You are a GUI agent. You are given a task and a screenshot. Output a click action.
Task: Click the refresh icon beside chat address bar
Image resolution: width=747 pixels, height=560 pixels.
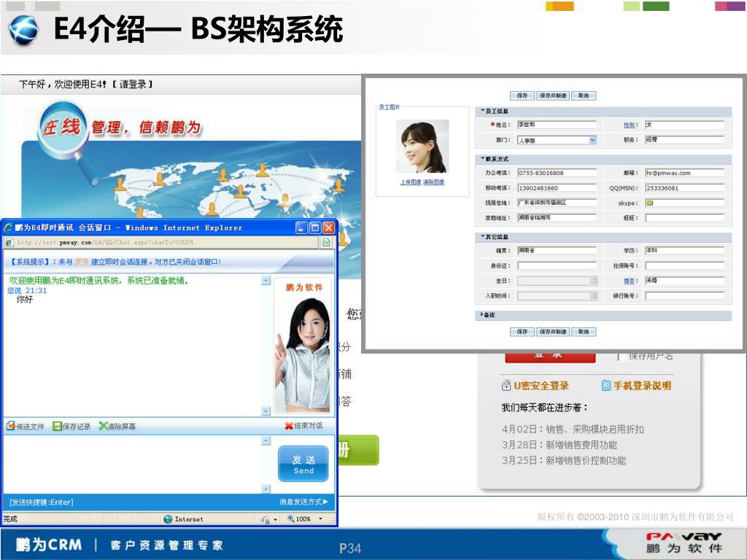click(x=326, y=242)
